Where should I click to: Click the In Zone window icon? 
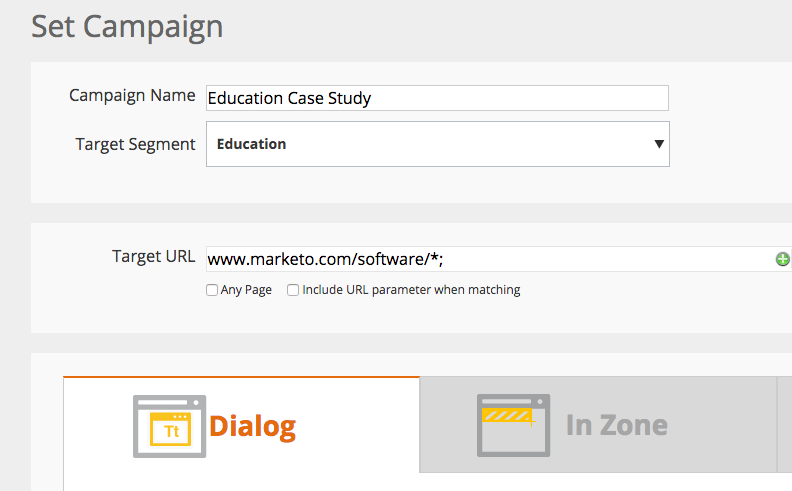click(x=513, y=425)
